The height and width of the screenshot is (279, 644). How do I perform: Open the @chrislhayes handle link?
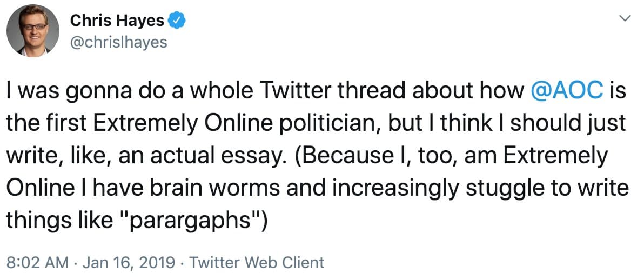point(118,42)
